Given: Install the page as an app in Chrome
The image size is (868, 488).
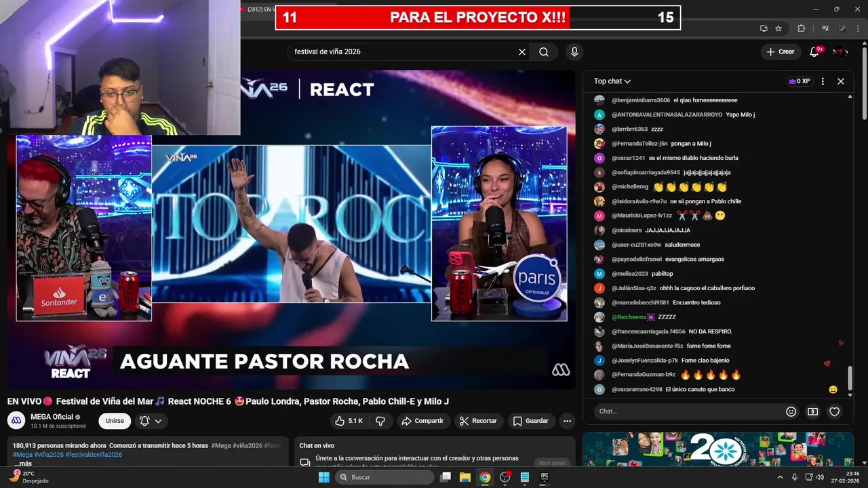Looking at the screenshot, I should tap(764, 28).
